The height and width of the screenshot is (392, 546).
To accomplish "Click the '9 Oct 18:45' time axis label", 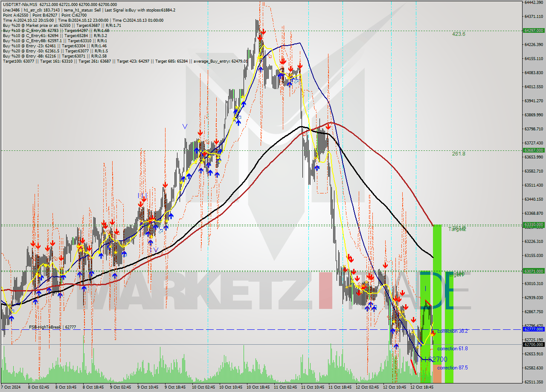I will tap(176, 388).
